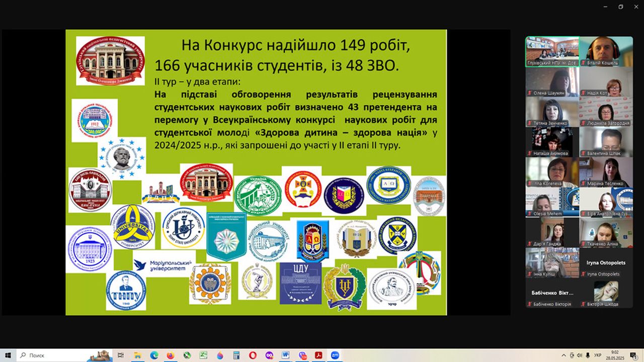Open Viber from the taskbar
644x362 pixels.
tap(302, 355)
